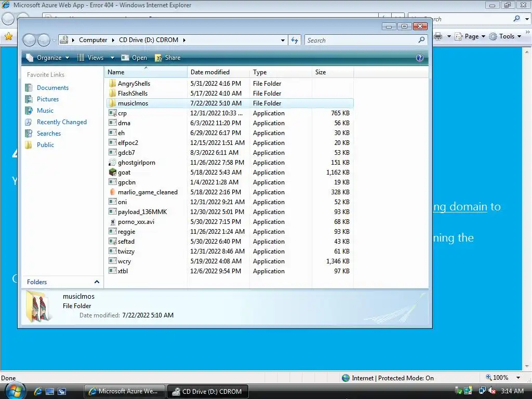
Task: Click the Open toolbar button
Action: (135, 58)
